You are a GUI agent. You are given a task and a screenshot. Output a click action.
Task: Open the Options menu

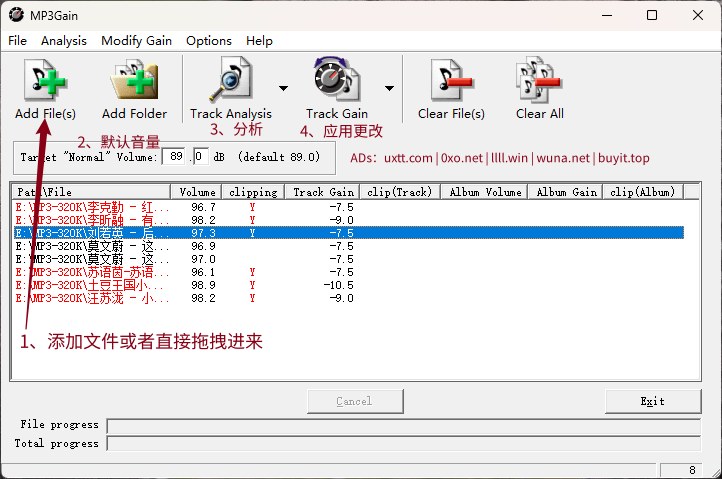(x=209, y=41)
